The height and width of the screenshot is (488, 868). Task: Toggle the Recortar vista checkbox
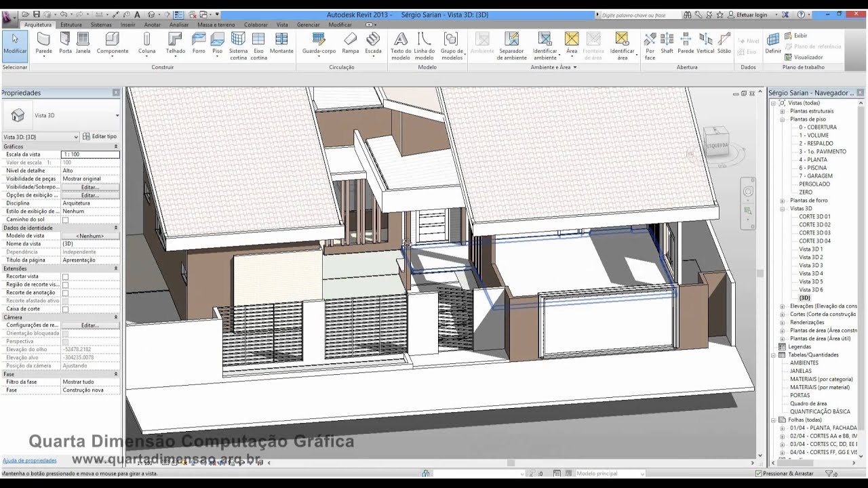tap(66, 277)
